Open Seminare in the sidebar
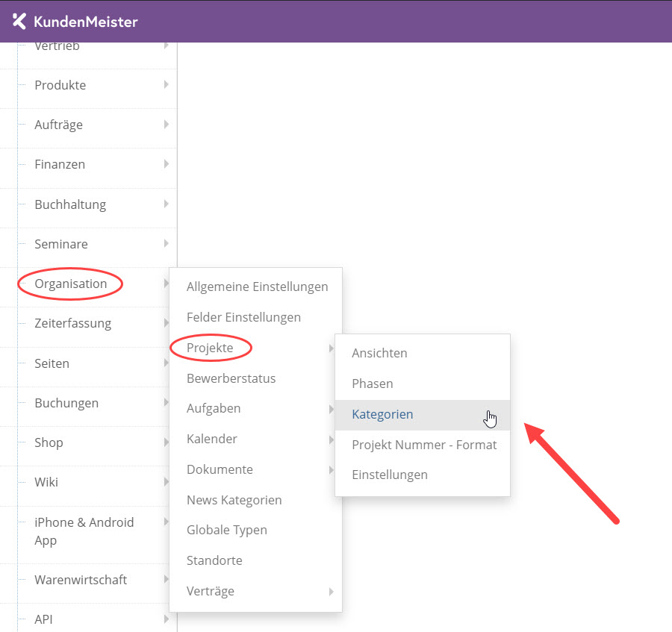 click(61, 244)
